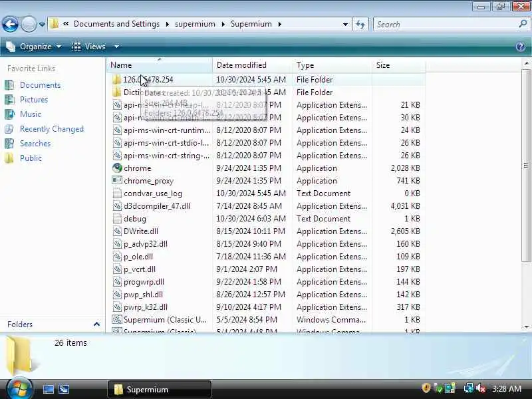532x399 pixels.
Task: Click the Pictures sidebar icon
Action: tap(9, 100)
